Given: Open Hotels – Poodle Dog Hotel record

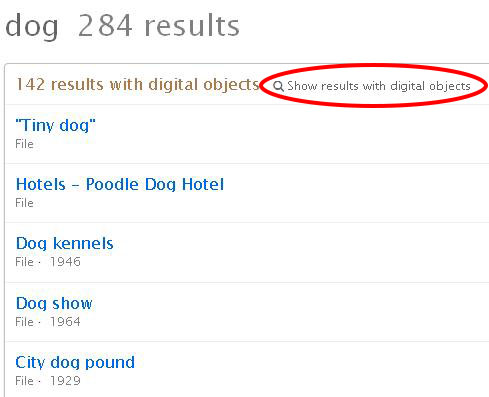Looking at the screenshot, I should pyautogui.click(x=120, y=184).
